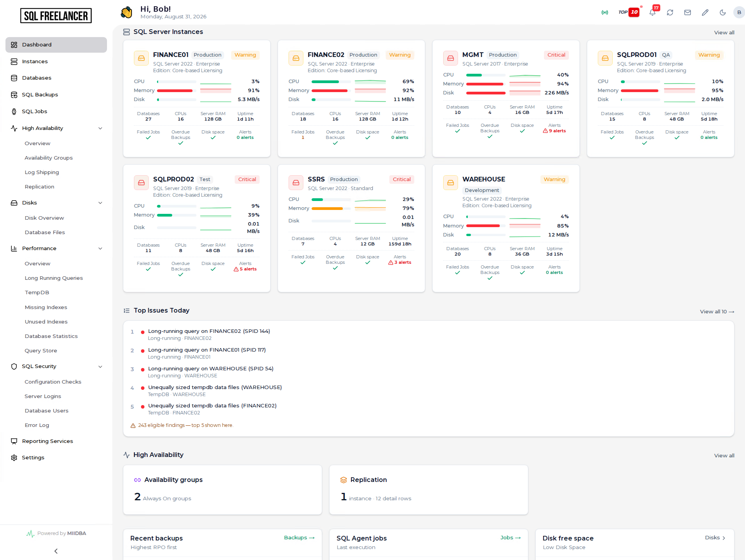The width and height of the screenshot is (745, 560).
Task: Open the TOP 10 issues badge
Action: [x=629, y=12]
